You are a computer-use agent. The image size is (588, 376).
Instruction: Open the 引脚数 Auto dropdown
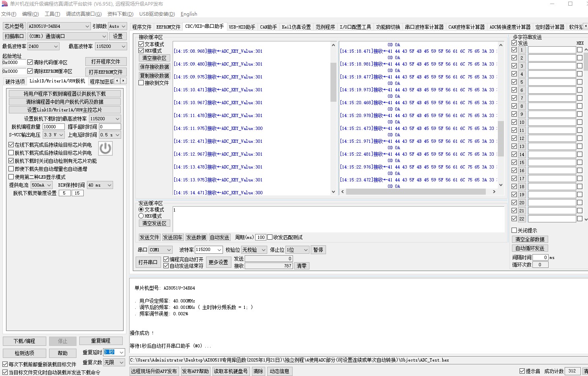pyautogui.click(x=117, y=26)
